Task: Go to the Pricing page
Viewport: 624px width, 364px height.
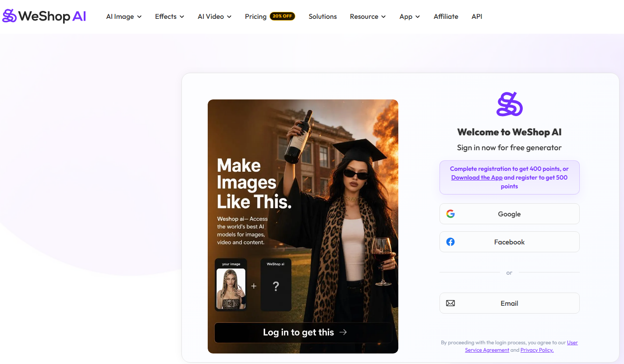Action: [x=255, y=17]
